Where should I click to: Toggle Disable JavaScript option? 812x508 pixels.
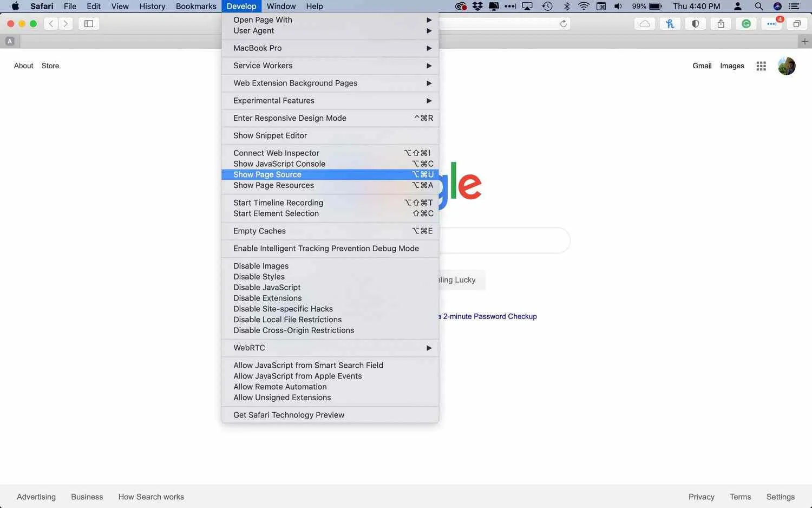coord(330,288)
